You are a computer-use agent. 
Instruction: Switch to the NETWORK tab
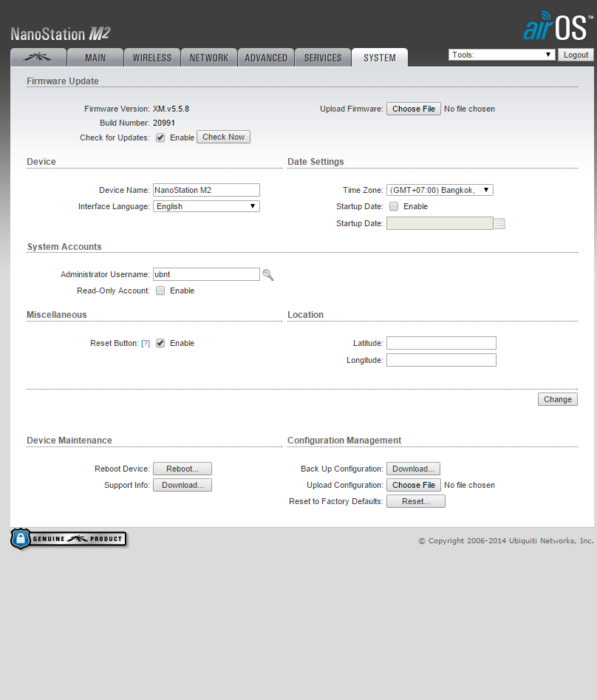(209, 58)
